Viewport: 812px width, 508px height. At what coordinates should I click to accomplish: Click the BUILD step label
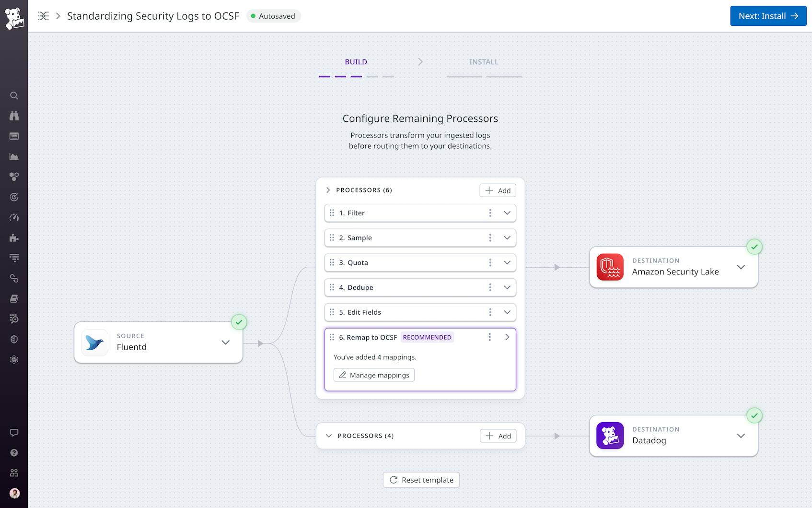click(x=356, y=61)
